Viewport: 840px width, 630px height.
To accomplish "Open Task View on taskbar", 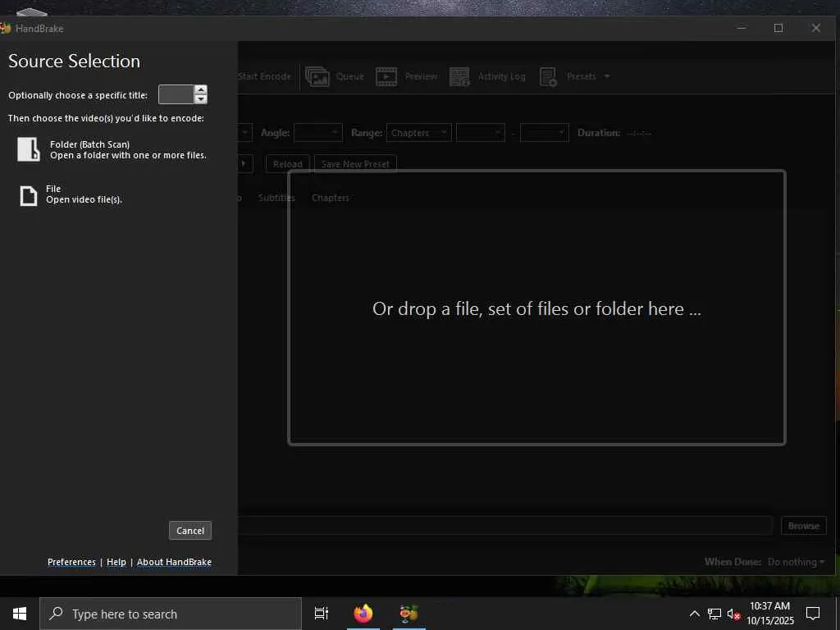I will pyautogui.click(x=322, y=614).
